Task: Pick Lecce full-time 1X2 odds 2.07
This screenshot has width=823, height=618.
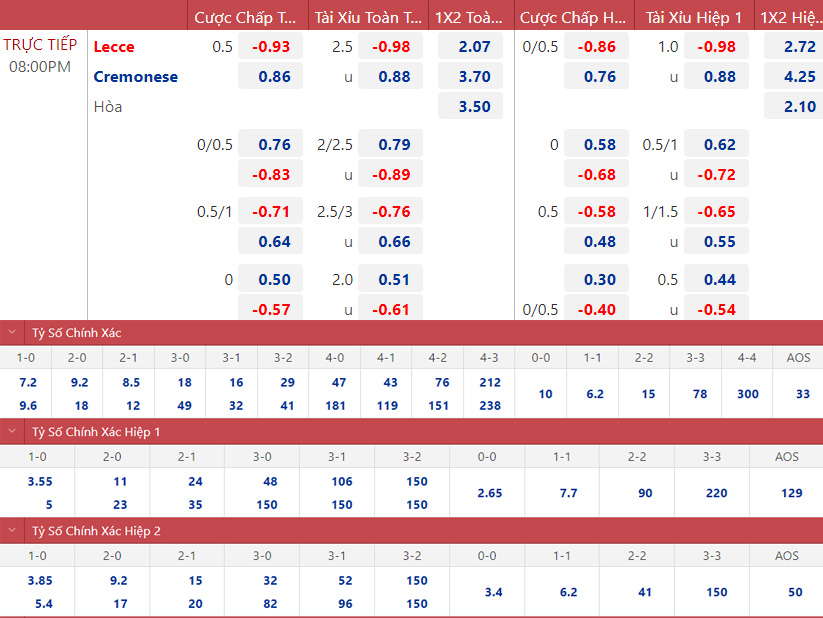Action: (x=474, y=47)
